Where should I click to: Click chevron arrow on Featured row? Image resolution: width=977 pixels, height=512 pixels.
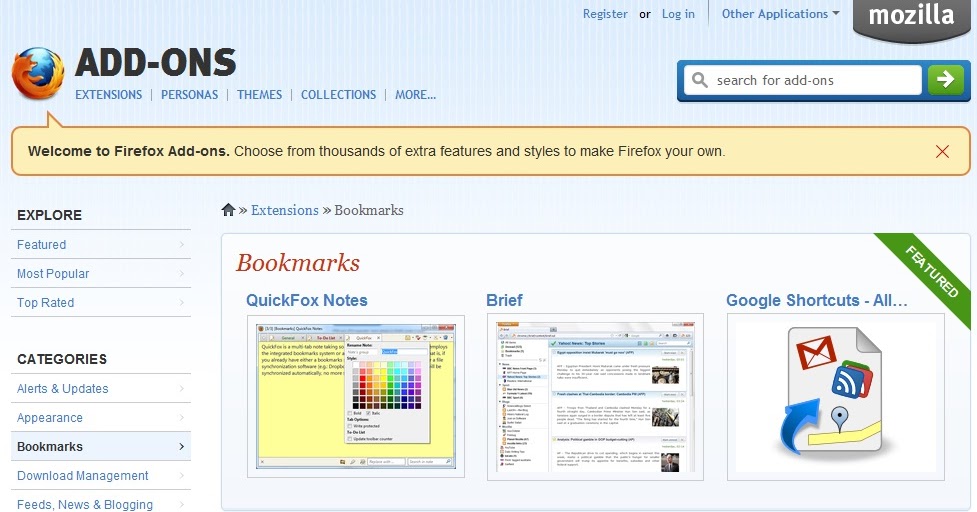pos(181,245)
